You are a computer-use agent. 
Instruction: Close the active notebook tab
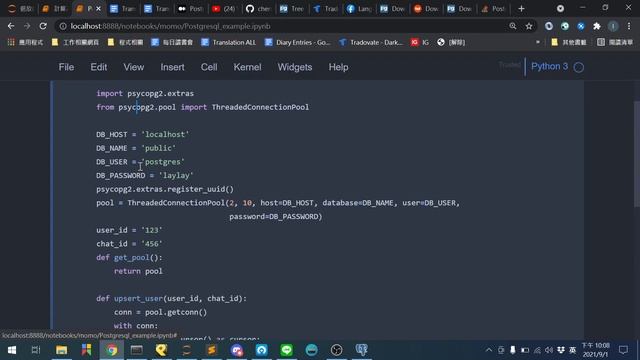(x=98, y=9)
